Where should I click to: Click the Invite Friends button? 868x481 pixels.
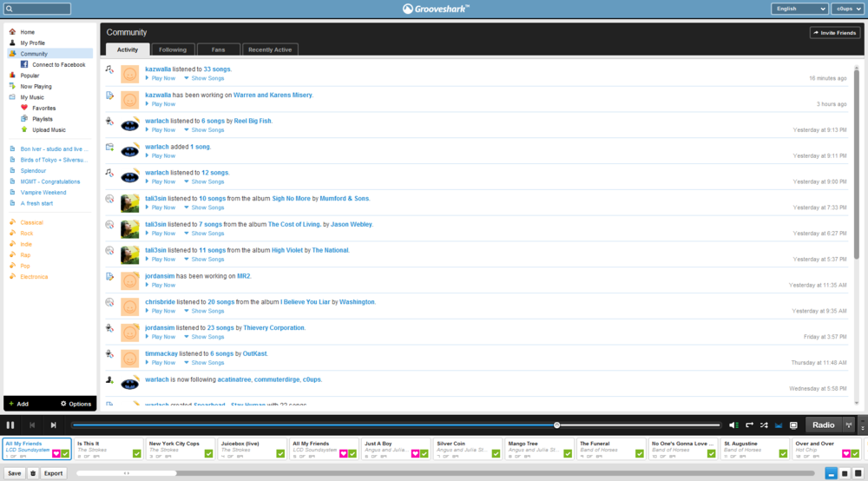click(x=834, y=33)
